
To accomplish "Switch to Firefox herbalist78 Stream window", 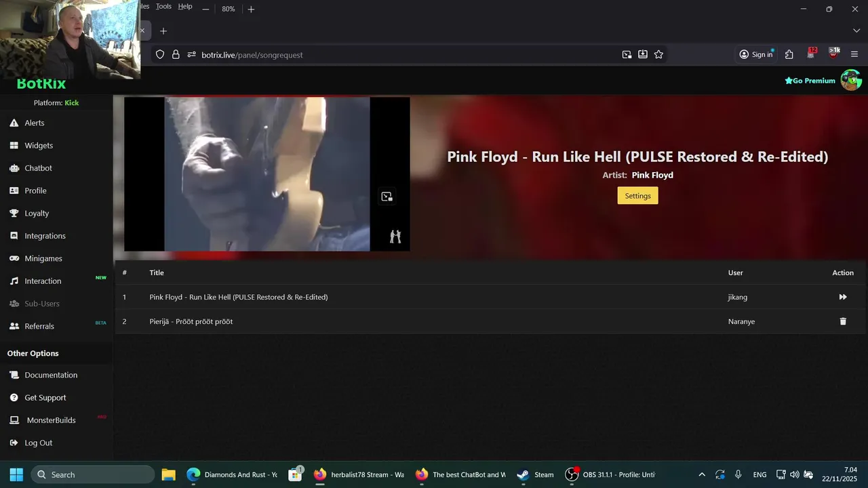I will click(x=359, y=474).
